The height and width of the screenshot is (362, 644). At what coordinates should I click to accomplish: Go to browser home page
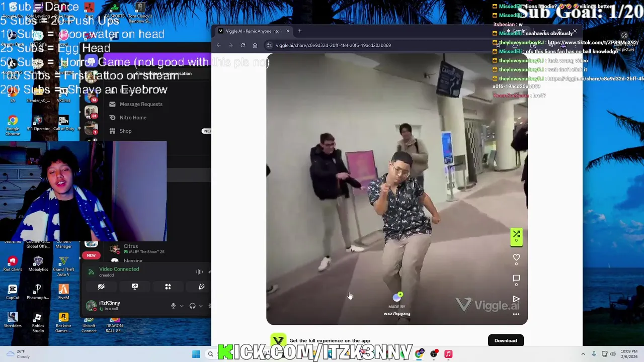(x=255, y=45)
